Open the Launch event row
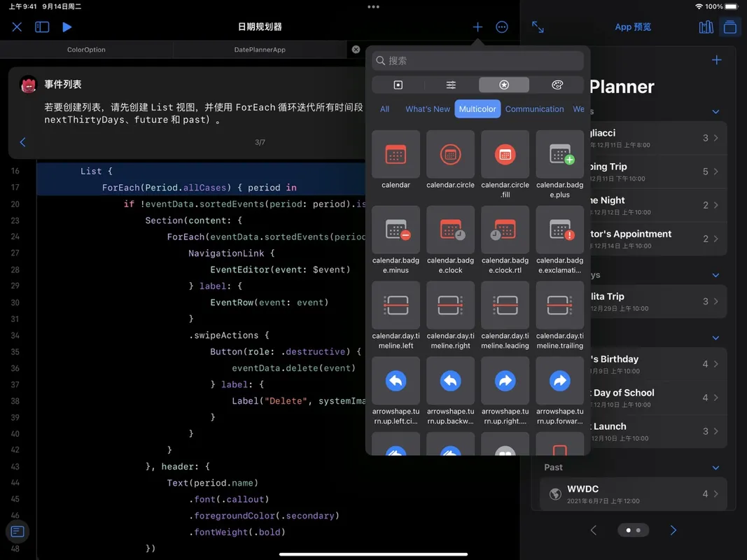This screenshot has height=560, width=747. [658, 431]
